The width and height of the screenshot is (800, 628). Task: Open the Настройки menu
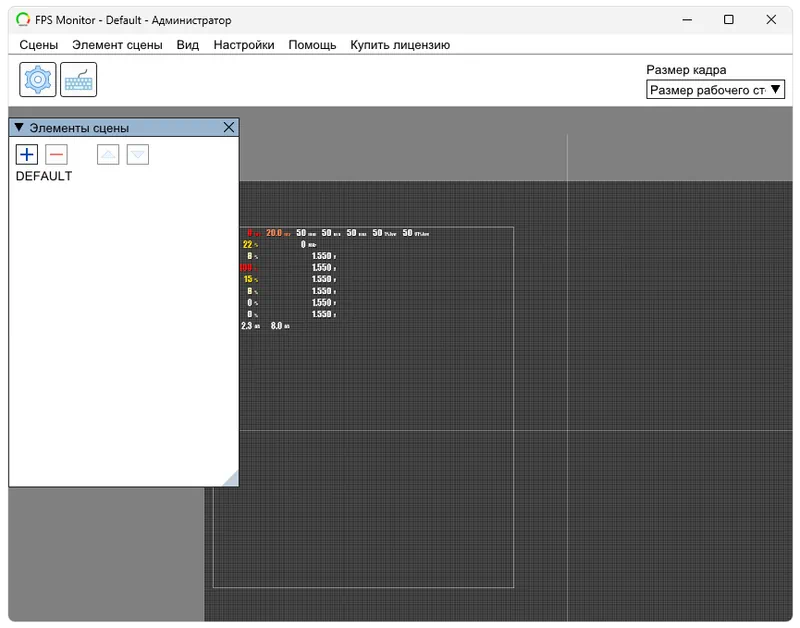(x=244, y=45)
